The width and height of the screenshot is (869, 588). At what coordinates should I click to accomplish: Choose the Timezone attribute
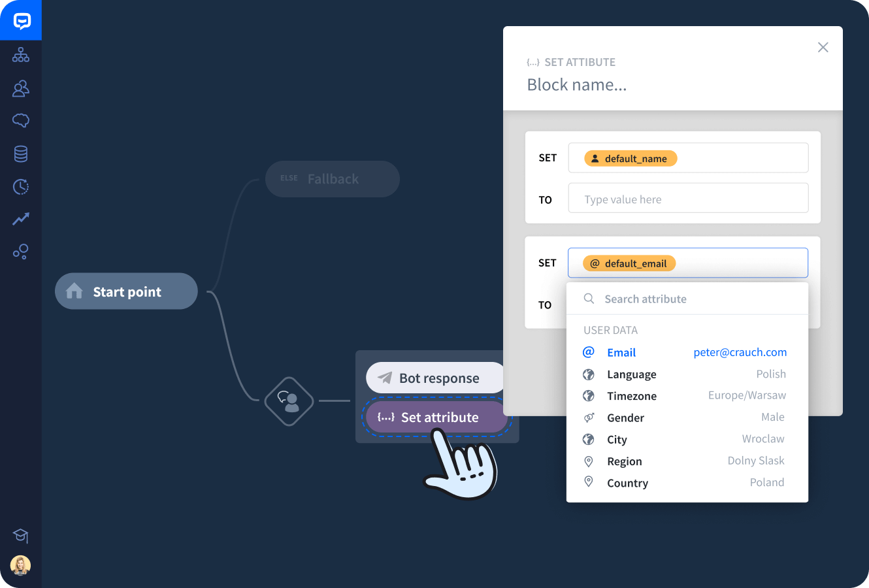point(687,396)
